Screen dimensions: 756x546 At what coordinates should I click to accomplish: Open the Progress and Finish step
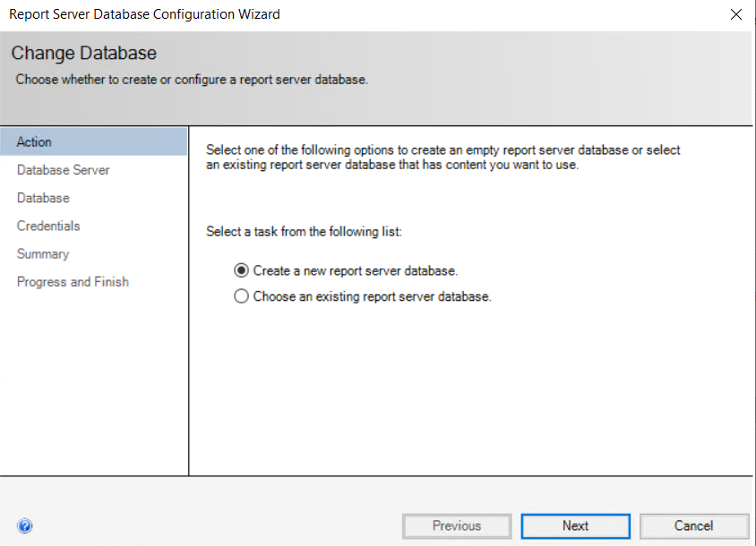click(x=73, y=282)
